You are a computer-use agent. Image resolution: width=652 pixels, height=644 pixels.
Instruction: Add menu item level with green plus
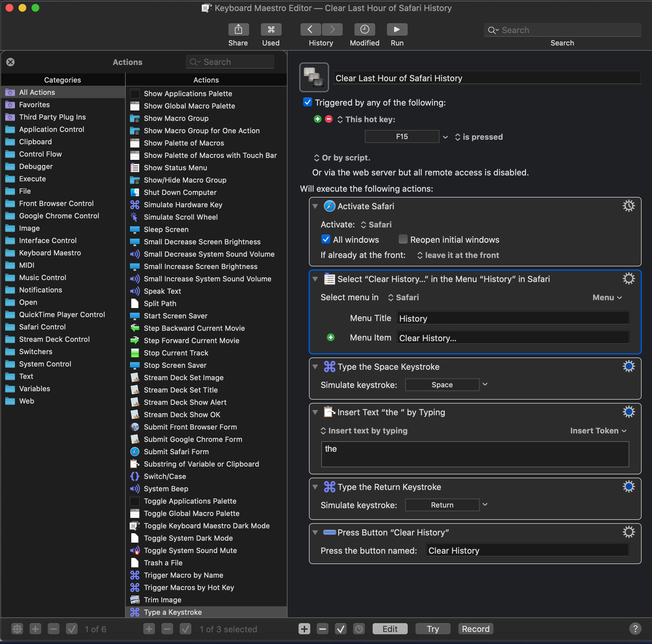(x=331, y=338)
